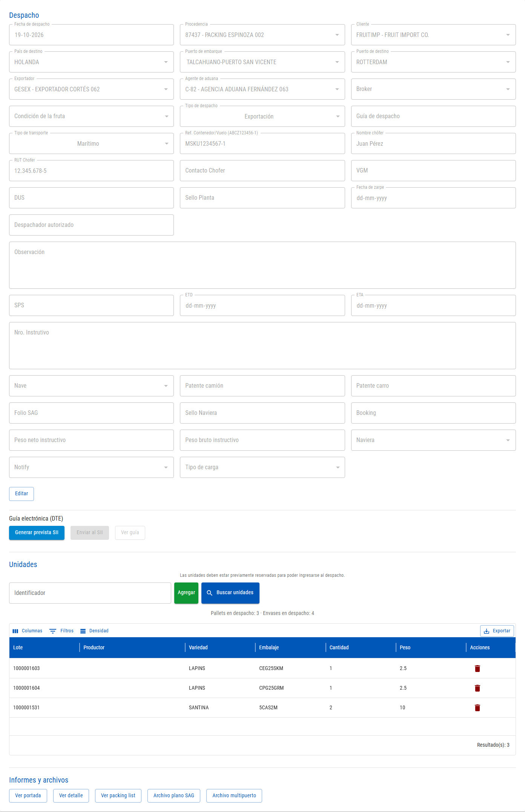
Task: Add unit with the green Agregar button
Action: (186, 593)
